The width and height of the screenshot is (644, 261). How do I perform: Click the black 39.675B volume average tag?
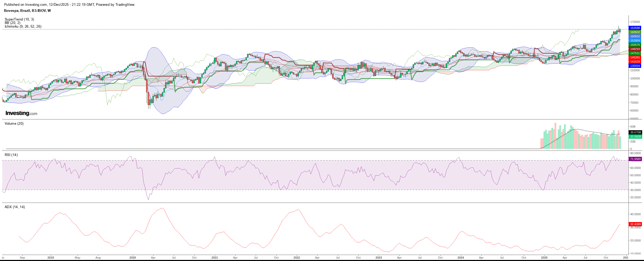click(635, 132)
